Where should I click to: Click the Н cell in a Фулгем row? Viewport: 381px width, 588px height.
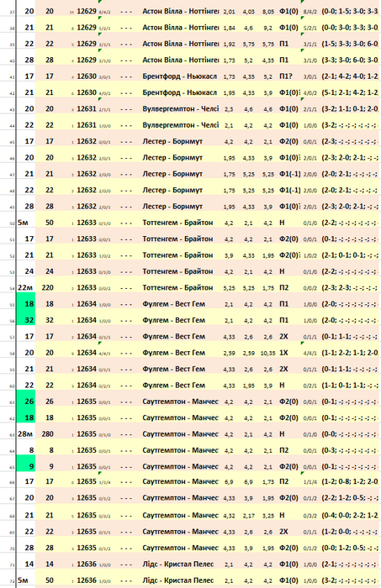282,385
